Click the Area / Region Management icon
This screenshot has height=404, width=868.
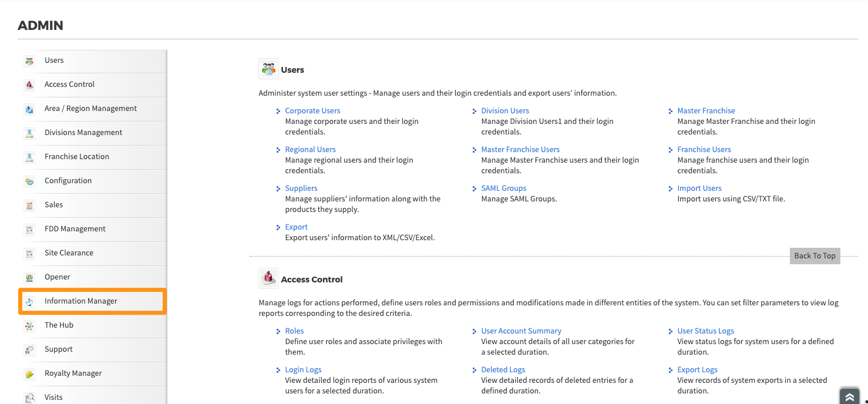point(29,109)
